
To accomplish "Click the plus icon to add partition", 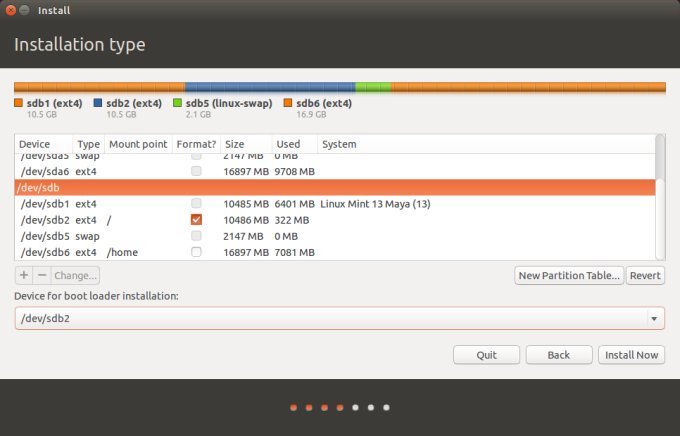I will pyautogui.click(x=24, y=275).
